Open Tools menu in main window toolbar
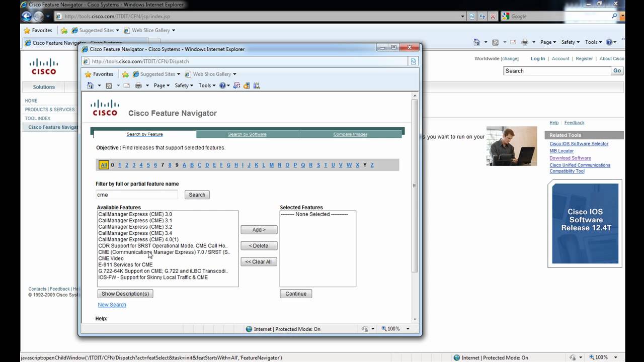Viewport: 644px width, 362px height. [x=594, y=42]
